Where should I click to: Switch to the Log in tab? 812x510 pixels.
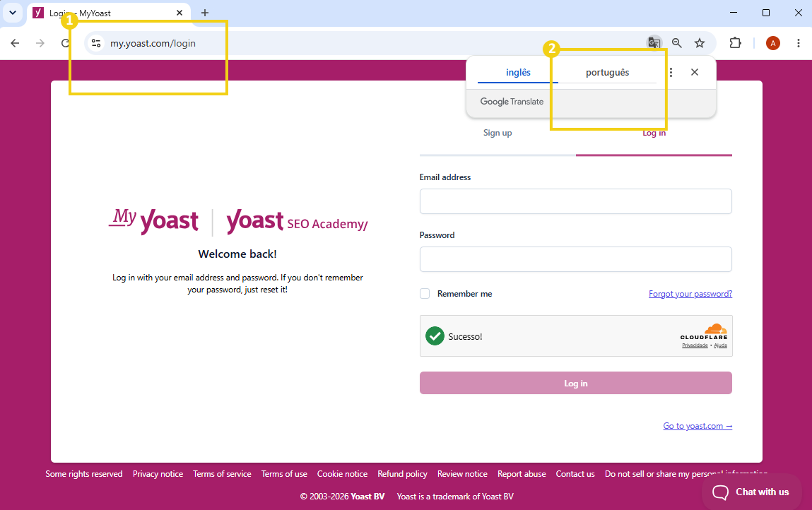tap(654, 133)
